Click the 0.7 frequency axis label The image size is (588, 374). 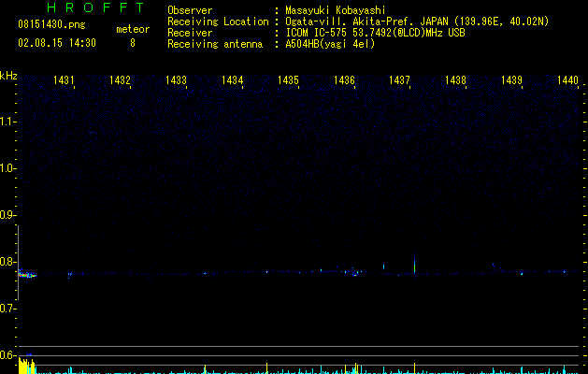7,309
